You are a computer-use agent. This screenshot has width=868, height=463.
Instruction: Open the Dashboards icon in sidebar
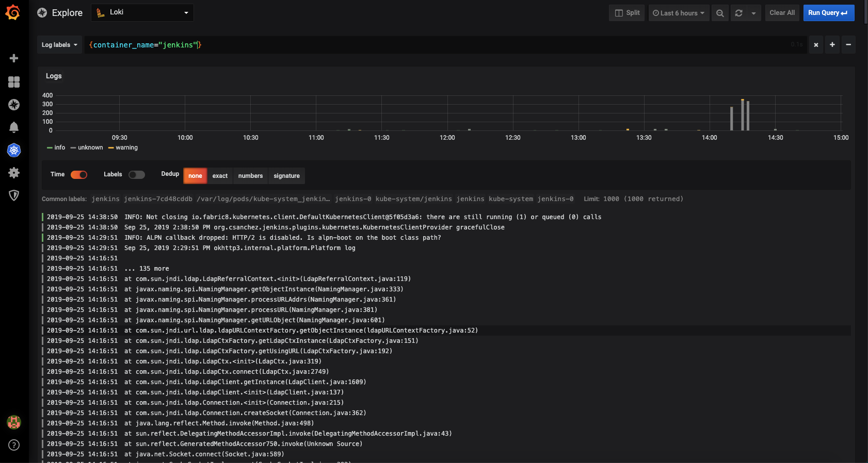(14, 82)
